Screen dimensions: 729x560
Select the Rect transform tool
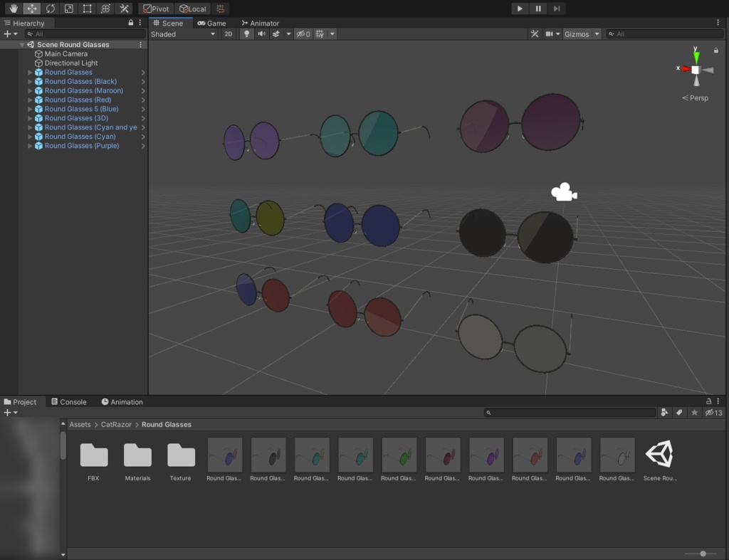pyautogui.click(x=87, y=9)
